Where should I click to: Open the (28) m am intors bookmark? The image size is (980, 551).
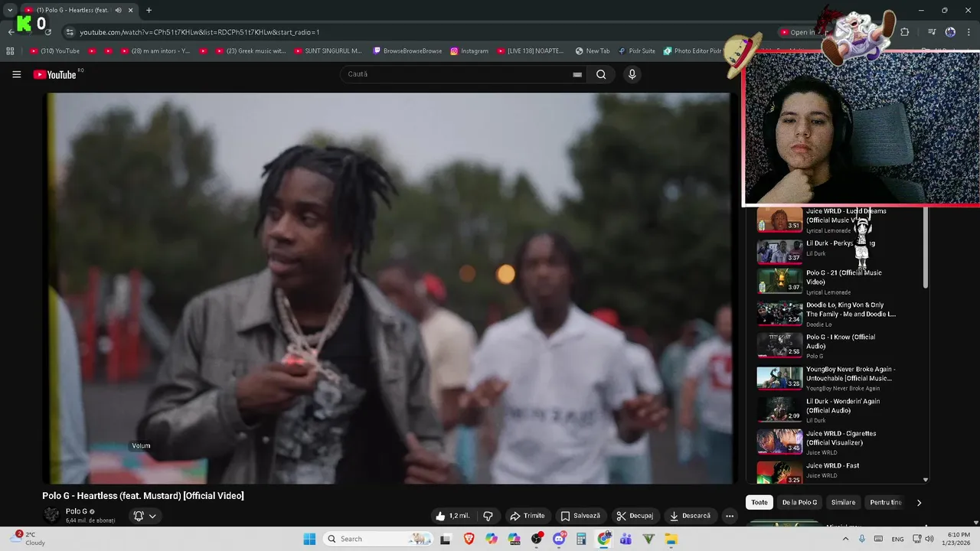click(155, 51)
